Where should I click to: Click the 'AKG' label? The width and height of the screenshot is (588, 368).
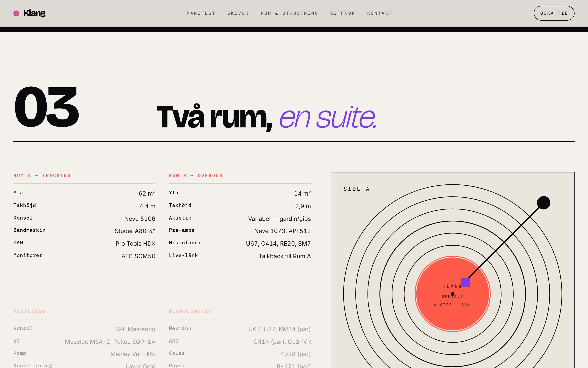[174, 341]
